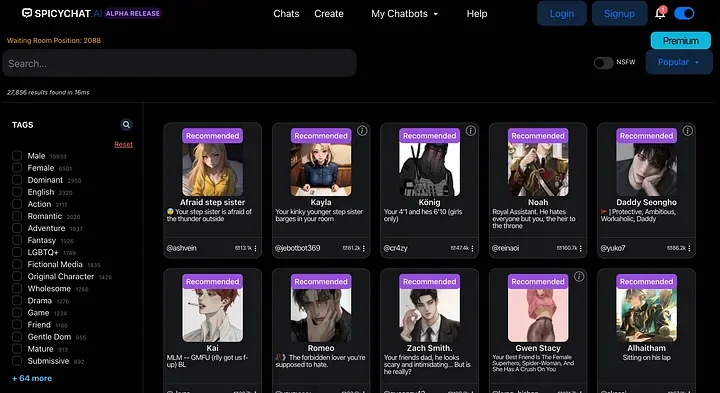Toggle the blue theme switch in header
Screen dimensions: 720x393
[x=684, y=13]
